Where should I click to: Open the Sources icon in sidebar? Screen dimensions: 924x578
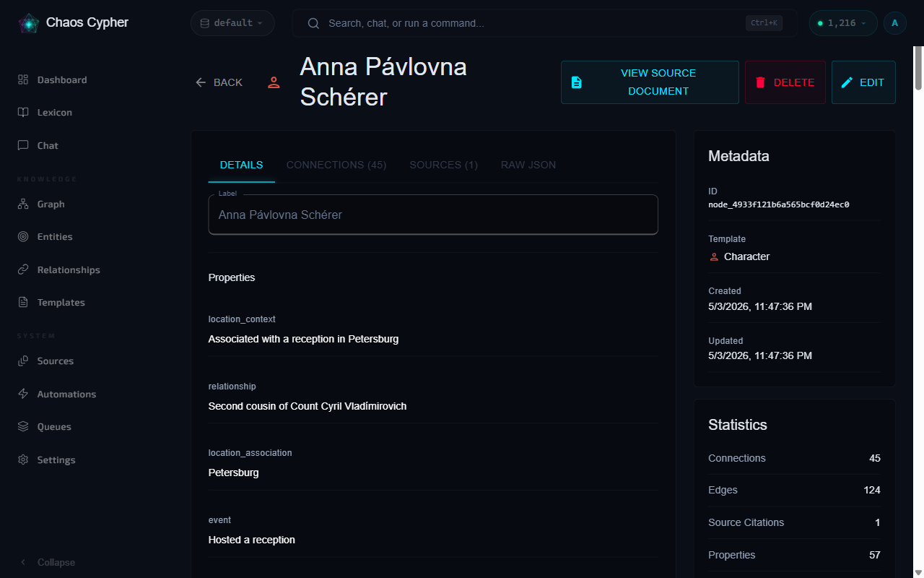pos(23,361)
